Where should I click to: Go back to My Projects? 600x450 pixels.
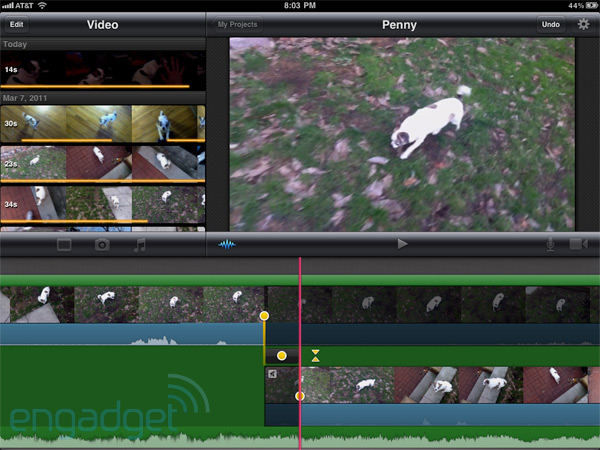pos(237,24)
